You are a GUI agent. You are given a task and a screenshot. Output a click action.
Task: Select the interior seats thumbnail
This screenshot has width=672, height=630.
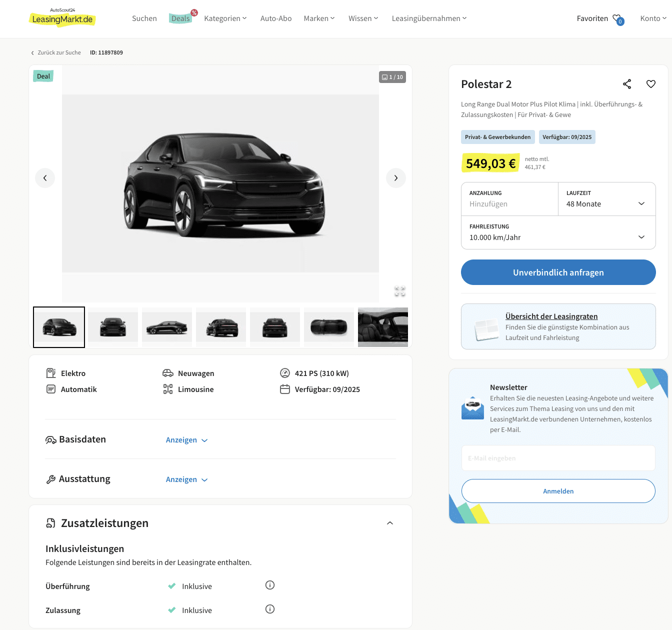click(383, 327)
